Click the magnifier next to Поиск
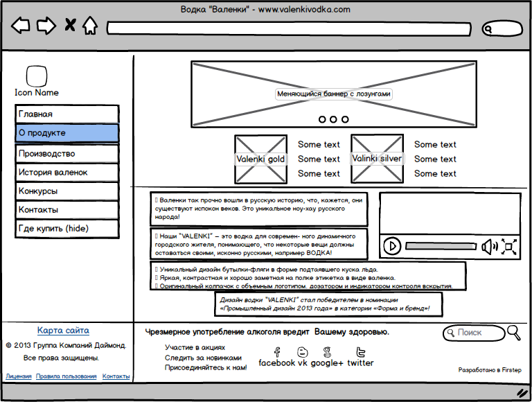This screenshot has width=532, height=402. coord(514,333)
